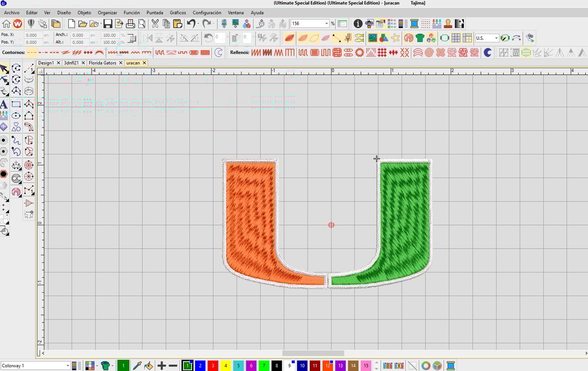The height and width of the screenshot is (371, 588).
Task: Toggle the needle points dotted arrow view
Action: tap(336, 38)
